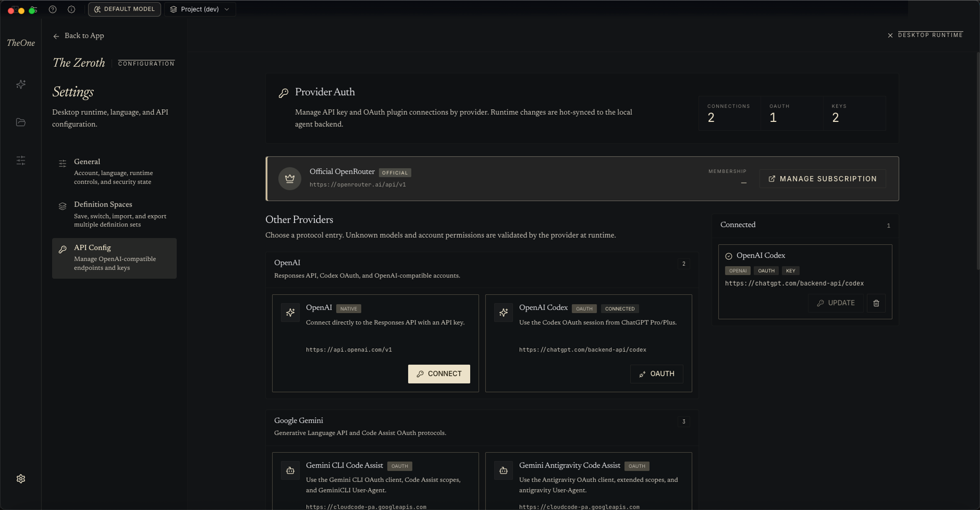Click the sparkle icon on the OpenAI card
Viewport: 980px width, 510px height.
coord(290,313)
